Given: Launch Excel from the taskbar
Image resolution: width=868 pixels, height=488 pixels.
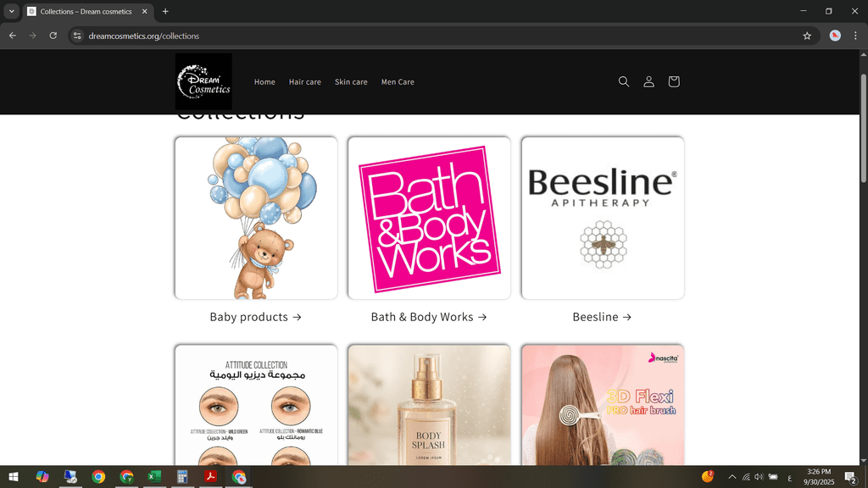Looking at the screenshot, I should (x=154, y=476).
